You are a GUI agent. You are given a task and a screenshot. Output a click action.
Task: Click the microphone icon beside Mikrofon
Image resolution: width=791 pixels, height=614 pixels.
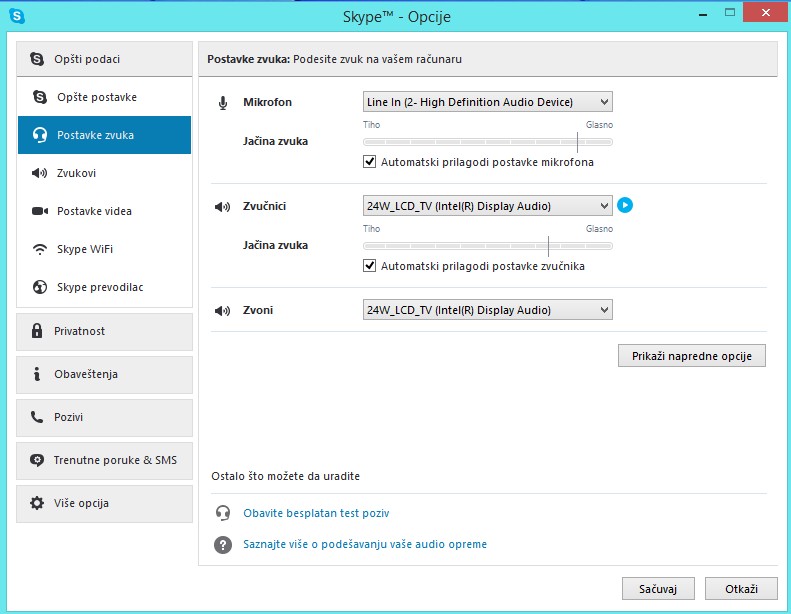click(x=222, y=103)
